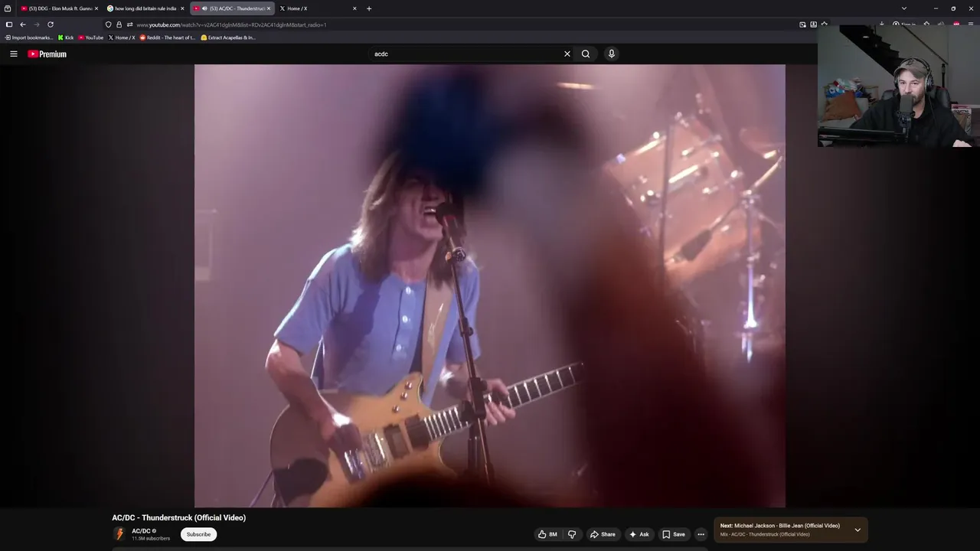Image resolution: width=980 pixels, height=551 pixels.
Task: Clear the acdc search text
Action: [x=567, y=54]
